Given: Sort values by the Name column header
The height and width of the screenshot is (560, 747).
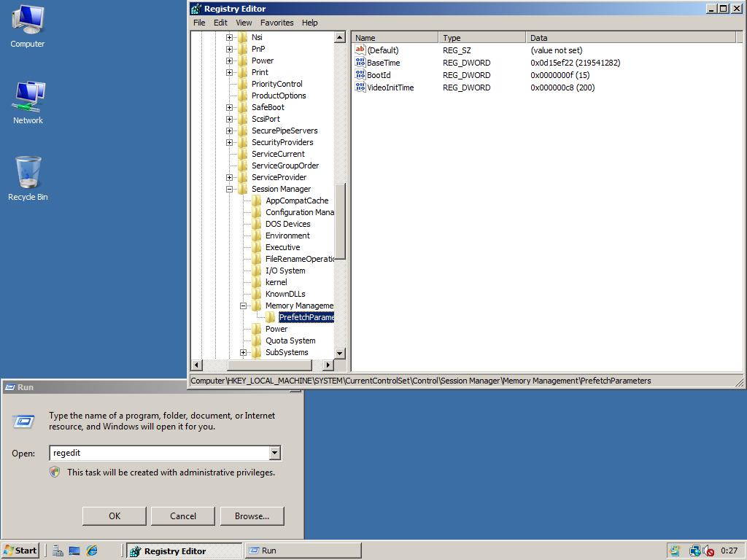Looking at the screenshot, I should tap(395, 38).
